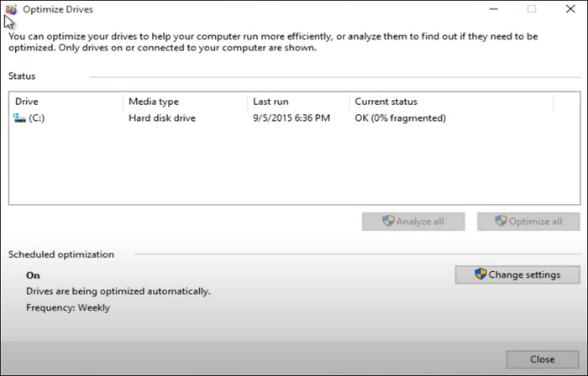Viewport: 588px width, 376px height.
Task: Click the Optimize Drives title bar app icon
Action: click(11, 9)
